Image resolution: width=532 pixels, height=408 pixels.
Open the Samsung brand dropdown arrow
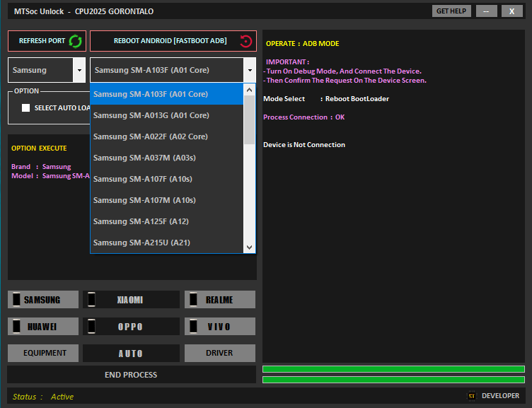click(79, 70)
